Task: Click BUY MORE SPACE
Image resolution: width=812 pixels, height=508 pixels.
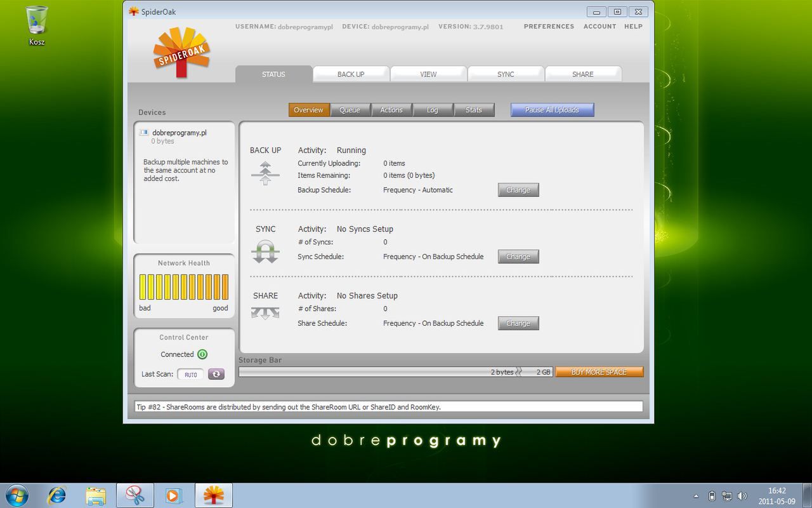Action: pyautogui.click(x=599, y=372)
